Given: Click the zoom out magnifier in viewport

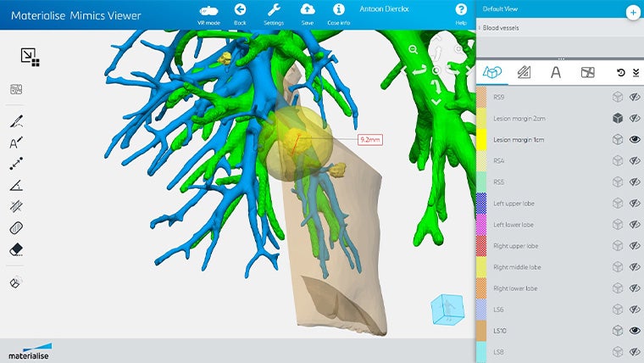Looking at the screenshot, I should pyautogui.click(x=414, y=50).
